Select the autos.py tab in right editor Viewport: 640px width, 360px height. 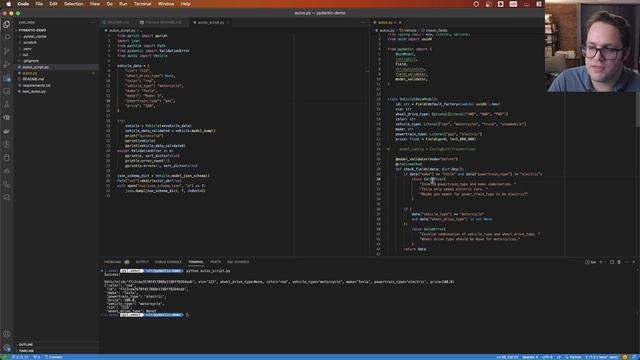[385, 22]
